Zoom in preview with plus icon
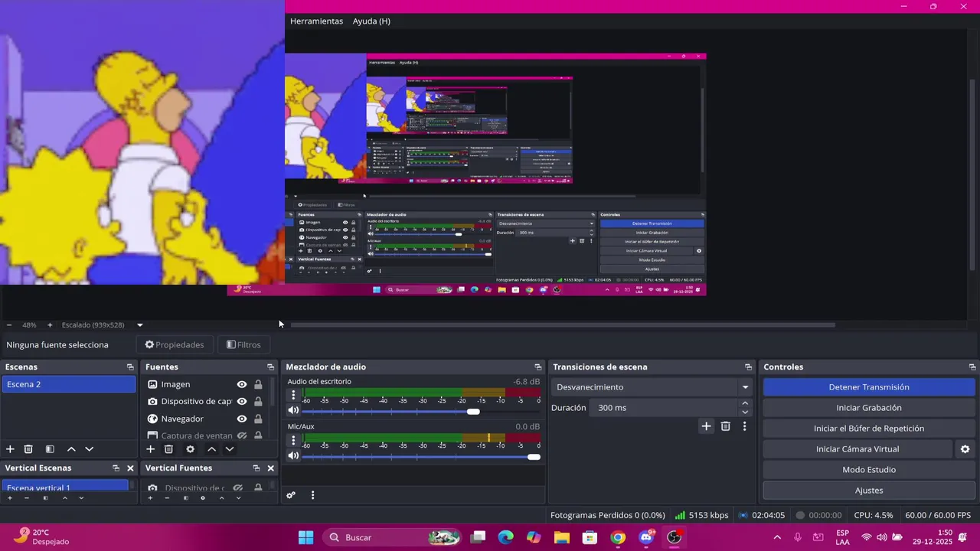 pyautogui.click(x=50, y=325)
